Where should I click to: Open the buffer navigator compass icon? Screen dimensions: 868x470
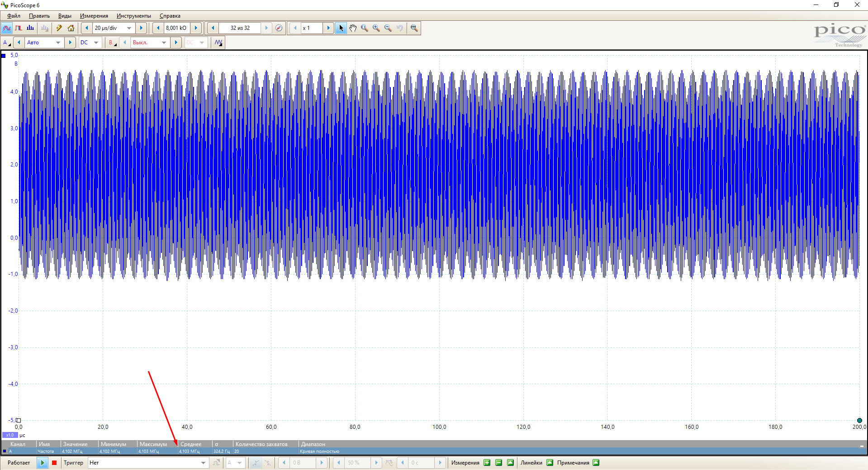[279, 28]
